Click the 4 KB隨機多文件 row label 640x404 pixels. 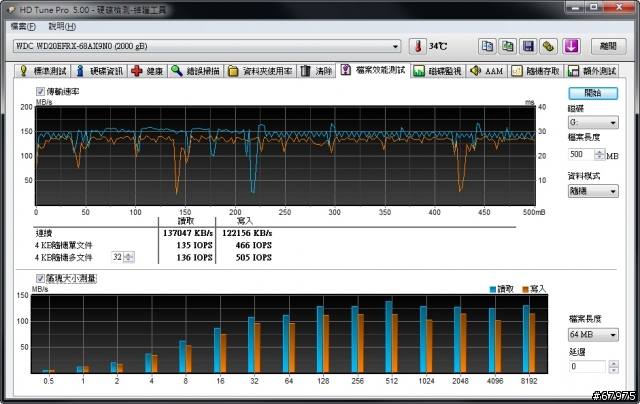click(64, 257)
